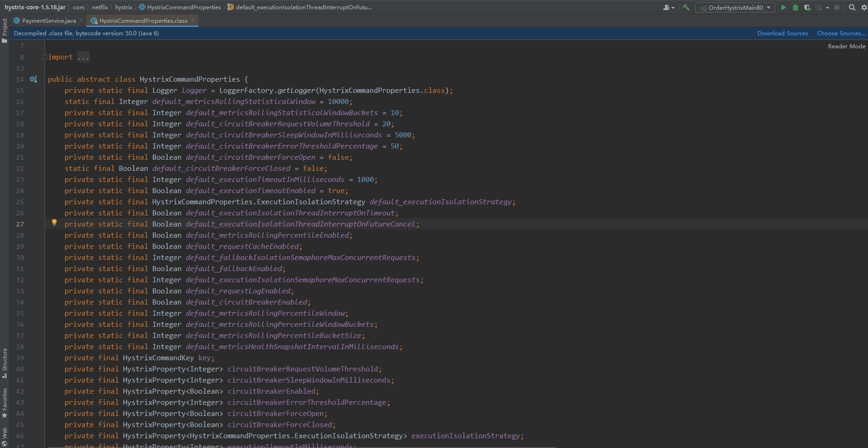Click value 5000 on line 19

click(x=403, y=135)
